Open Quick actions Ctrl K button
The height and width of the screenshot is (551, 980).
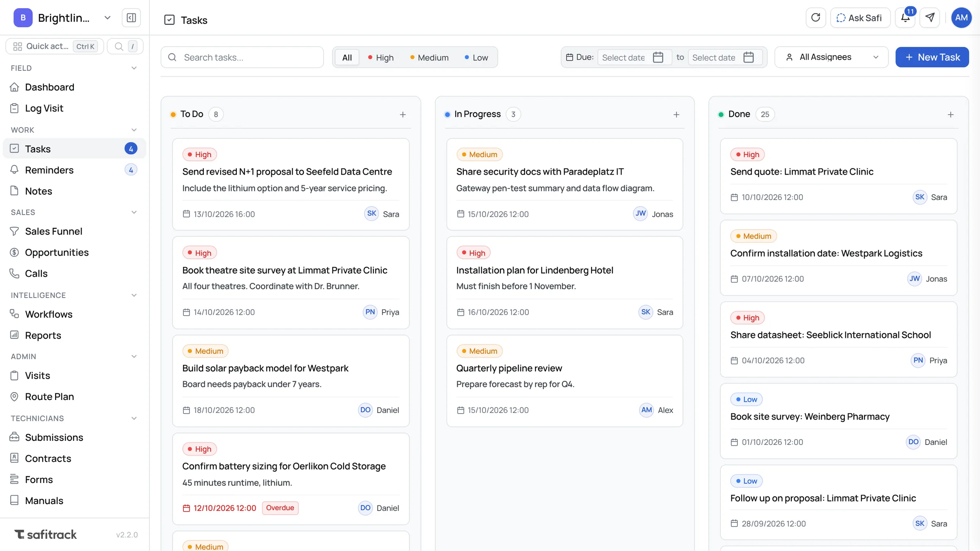(55, 46)
